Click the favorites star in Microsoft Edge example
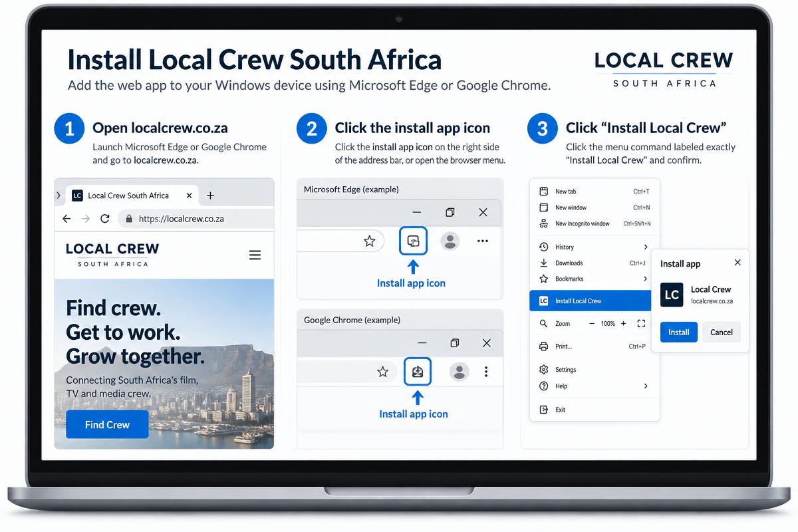Viewport: 798px width, 532px height. 370,241
